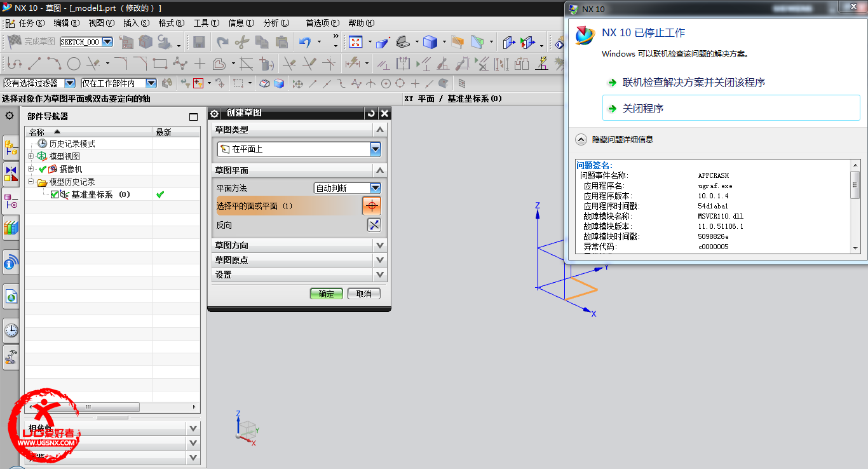Open the Constraint Navigator sidebar tab
868x469 pixels.
click(11, 175)
